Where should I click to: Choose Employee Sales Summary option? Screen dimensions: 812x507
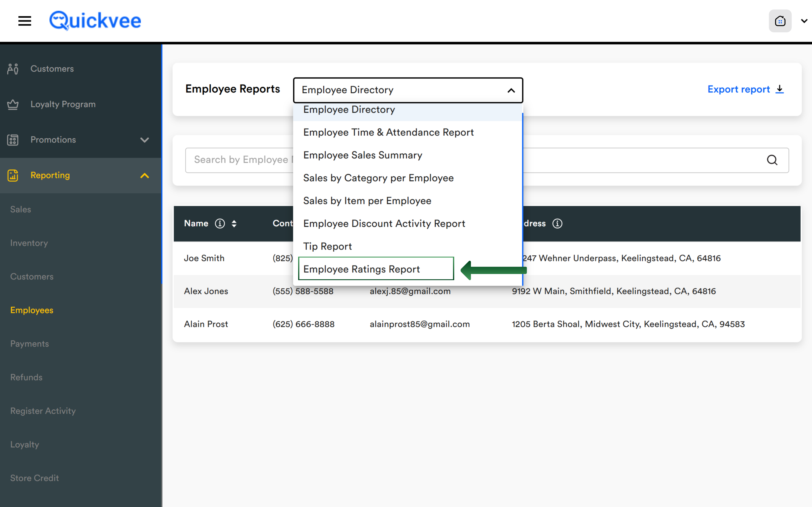tap(362, 155)
